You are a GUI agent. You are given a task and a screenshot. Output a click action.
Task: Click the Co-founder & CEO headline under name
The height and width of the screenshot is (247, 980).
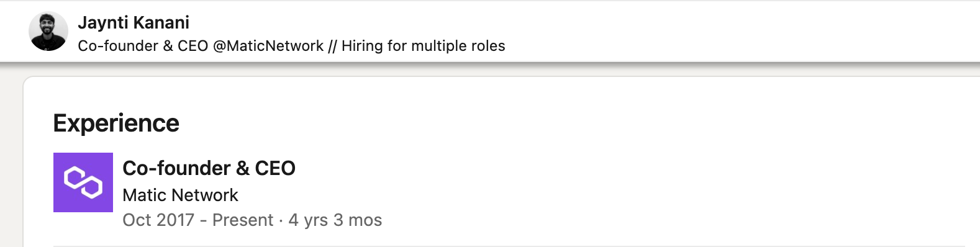pyautogui.click(x=143, y=46)
